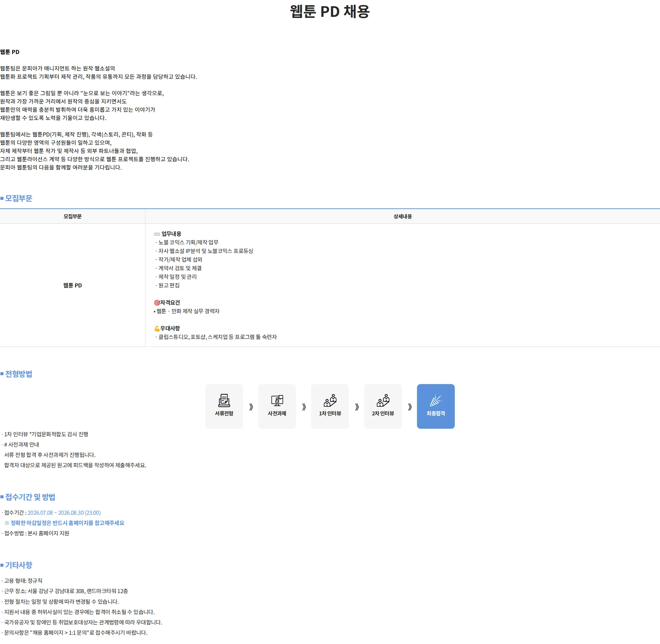Click the date range 2026.07.08 ~ 2026.08.30 (23:00)
This screenshot has width=660, height=644.
point(64,513)
